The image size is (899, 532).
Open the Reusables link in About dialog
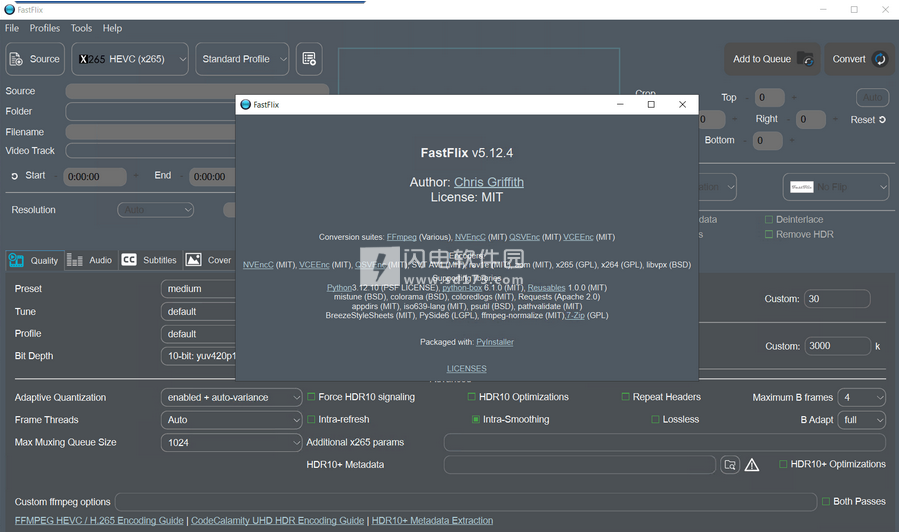(546, 288)
